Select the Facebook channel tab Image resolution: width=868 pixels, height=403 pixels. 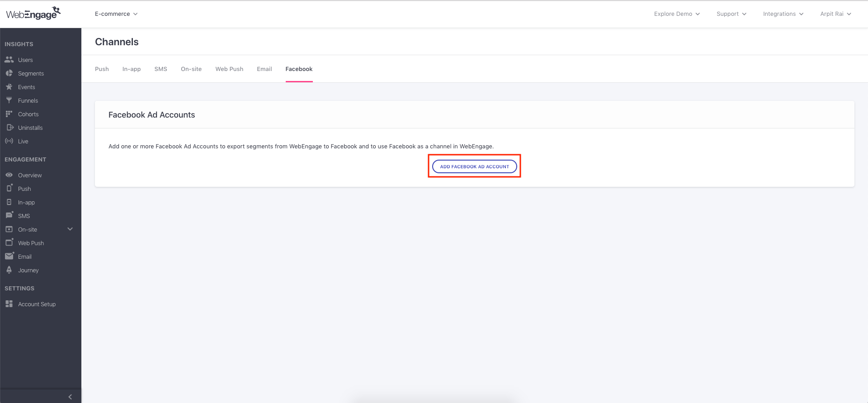(299, 69)
